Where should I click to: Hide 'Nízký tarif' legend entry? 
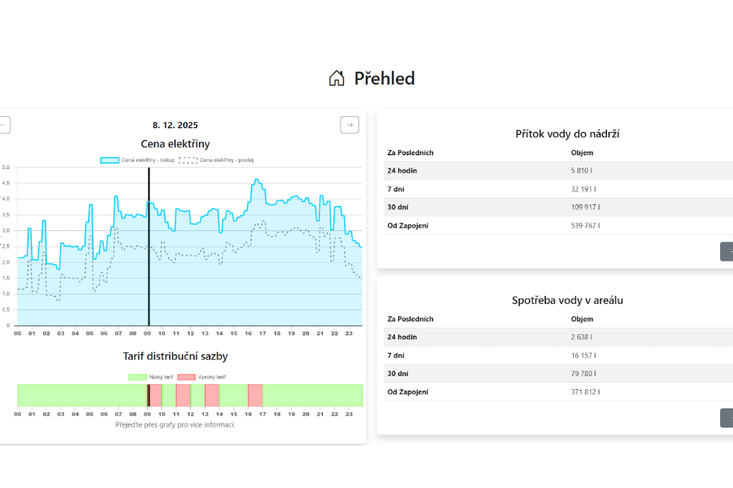[138, 377]
